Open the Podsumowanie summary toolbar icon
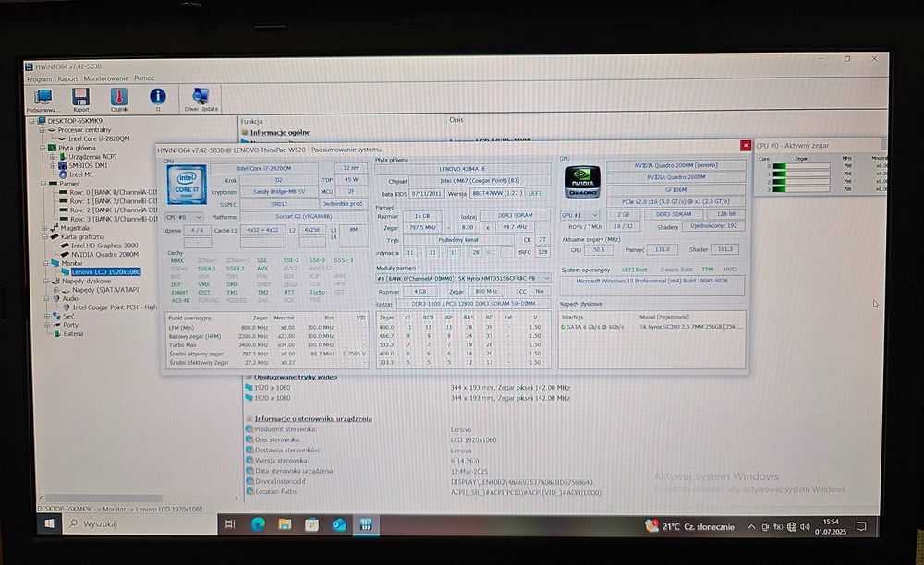 pos(43,100)
